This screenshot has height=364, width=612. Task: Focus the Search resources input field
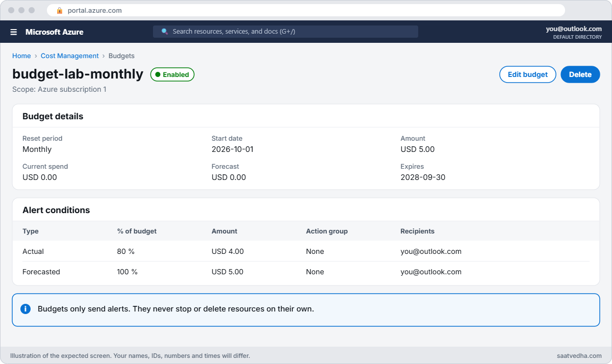click(x=286, y=32)
